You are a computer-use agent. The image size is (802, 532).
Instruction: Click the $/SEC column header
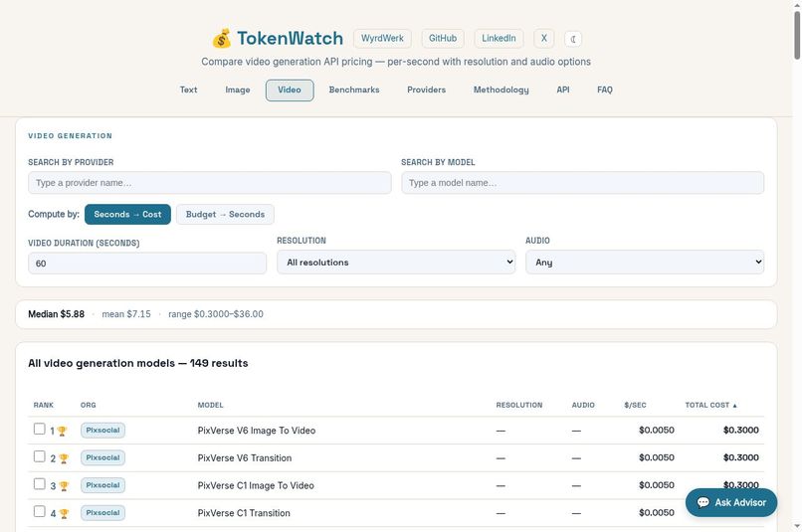(635, 405)
